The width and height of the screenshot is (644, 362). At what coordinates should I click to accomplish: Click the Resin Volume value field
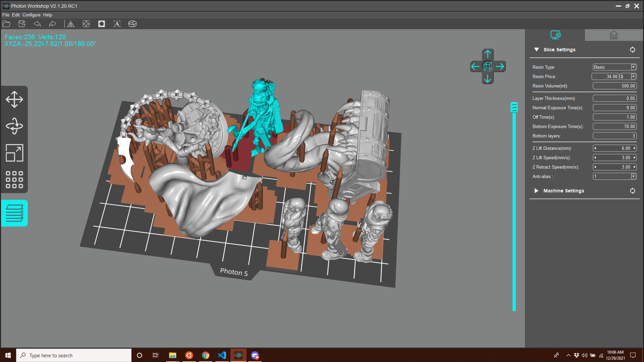(614, 86)
